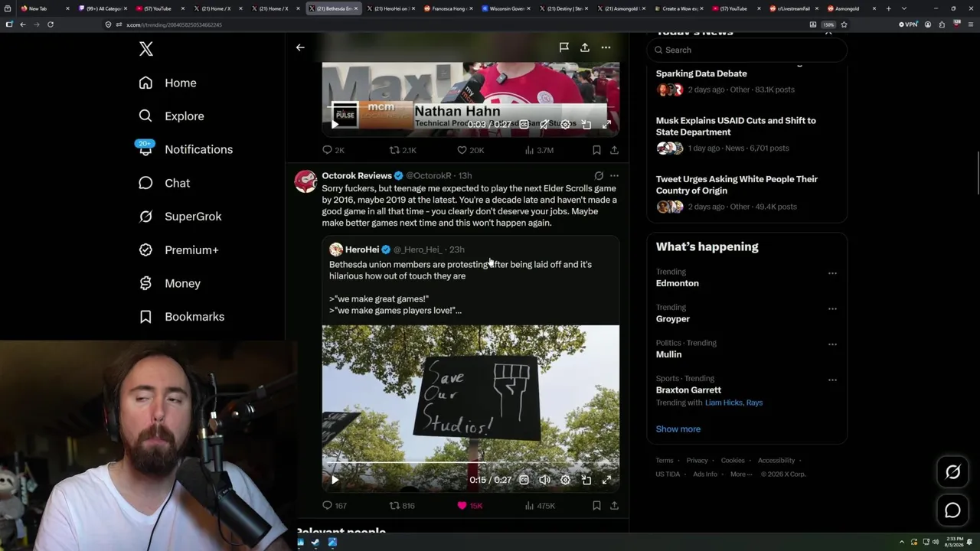Click the X Search input field

click(x=747, y=50)
